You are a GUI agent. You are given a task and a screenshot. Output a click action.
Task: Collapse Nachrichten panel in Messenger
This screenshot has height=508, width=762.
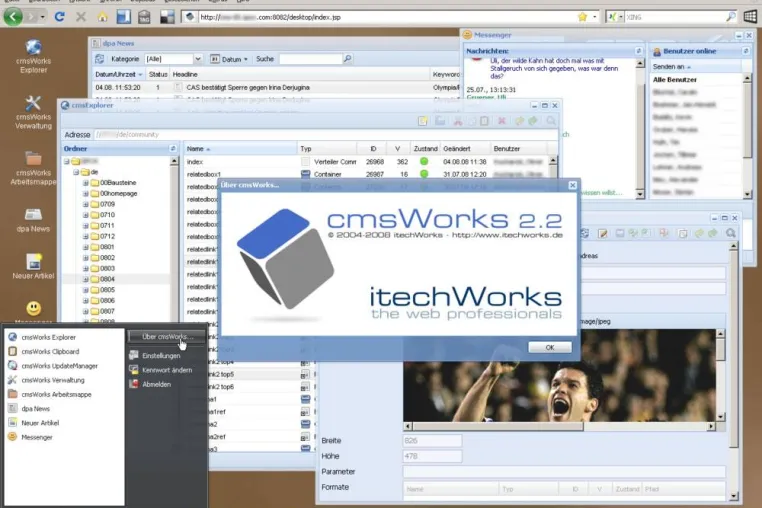[x=638, y=51]
